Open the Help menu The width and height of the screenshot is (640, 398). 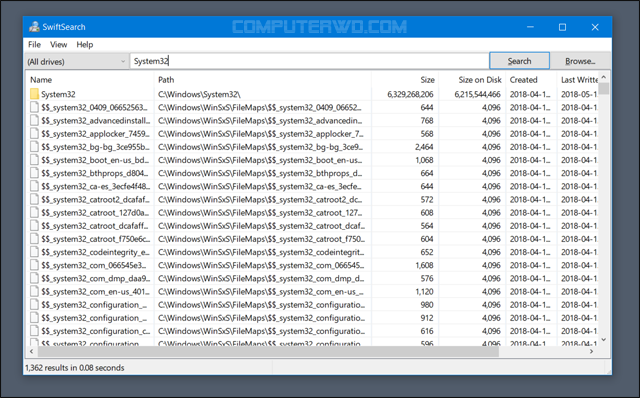coord(85,44)
